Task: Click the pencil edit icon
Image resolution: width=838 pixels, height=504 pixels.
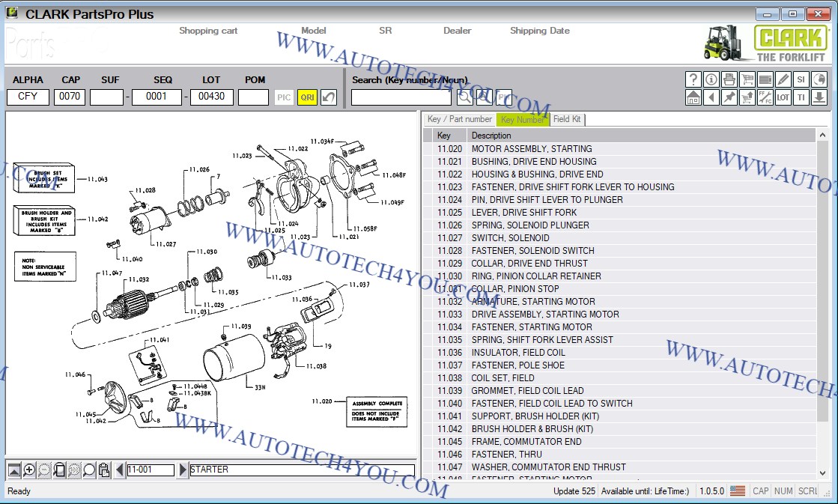Action: 783,79
